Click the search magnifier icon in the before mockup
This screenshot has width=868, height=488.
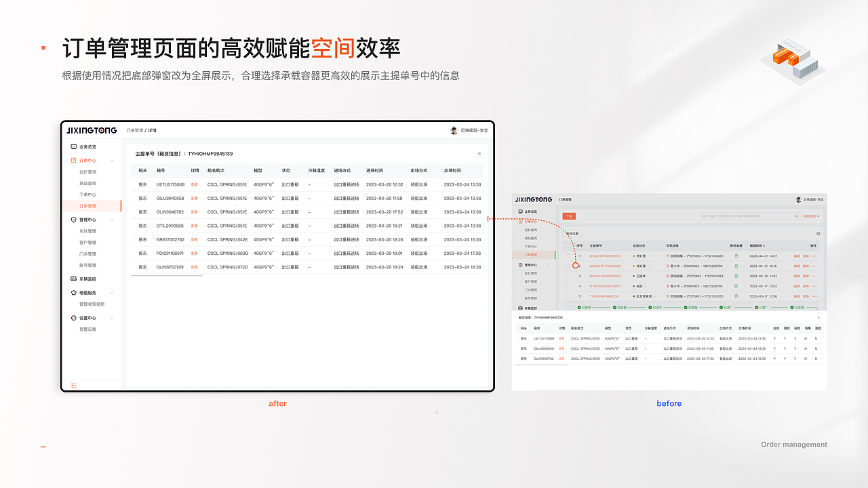796,216
